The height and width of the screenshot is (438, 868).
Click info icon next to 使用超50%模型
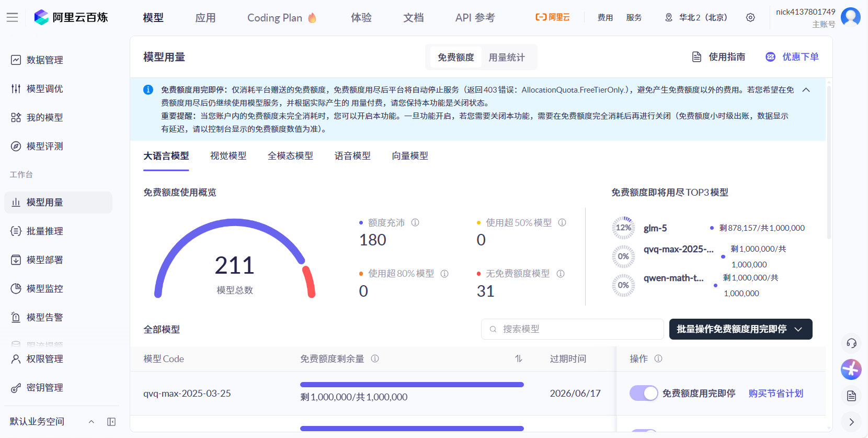pos(562,222)
